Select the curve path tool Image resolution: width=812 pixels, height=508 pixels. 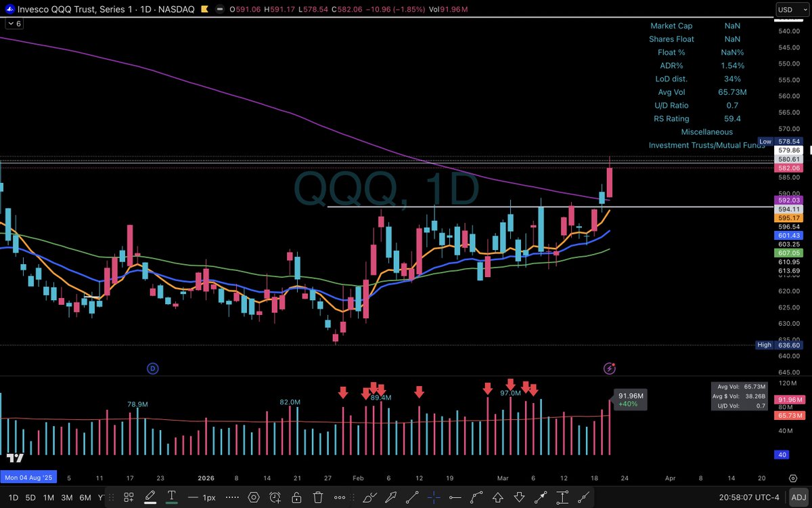pos(476,496)
